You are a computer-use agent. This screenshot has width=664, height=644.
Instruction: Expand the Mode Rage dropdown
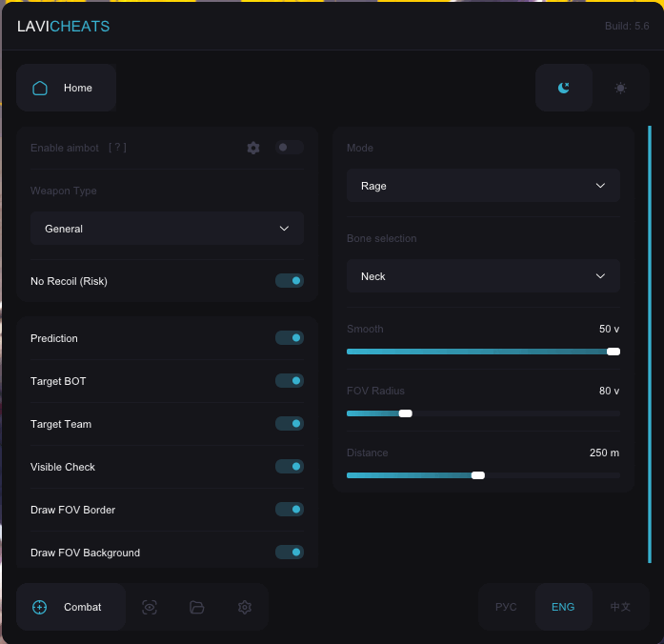point(483,186)
